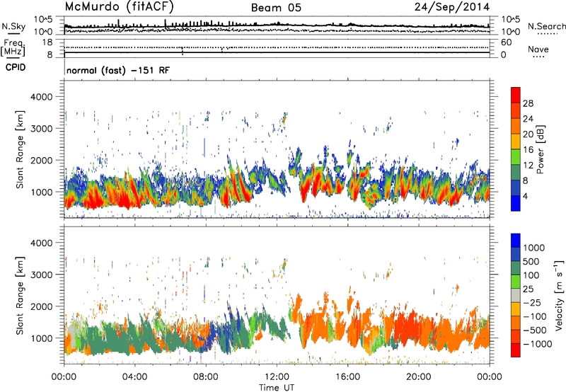Click the '08:00' time axis tick
This screenshot has width=566, height=392.
click(206, 377)
